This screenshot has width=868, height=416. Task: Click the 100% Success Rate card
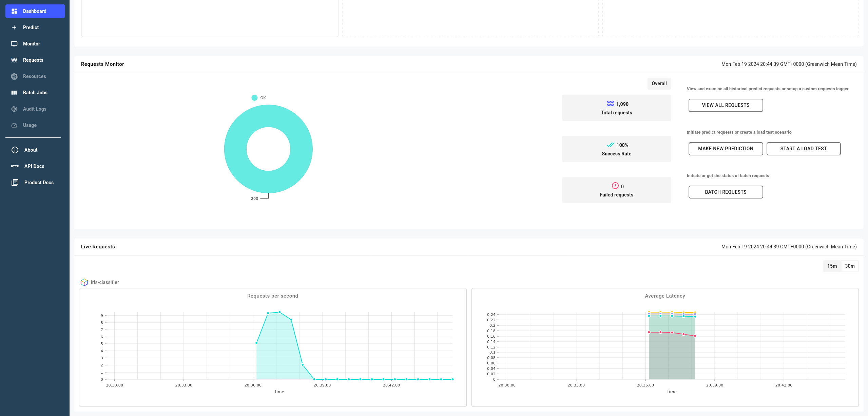(616, 149)
